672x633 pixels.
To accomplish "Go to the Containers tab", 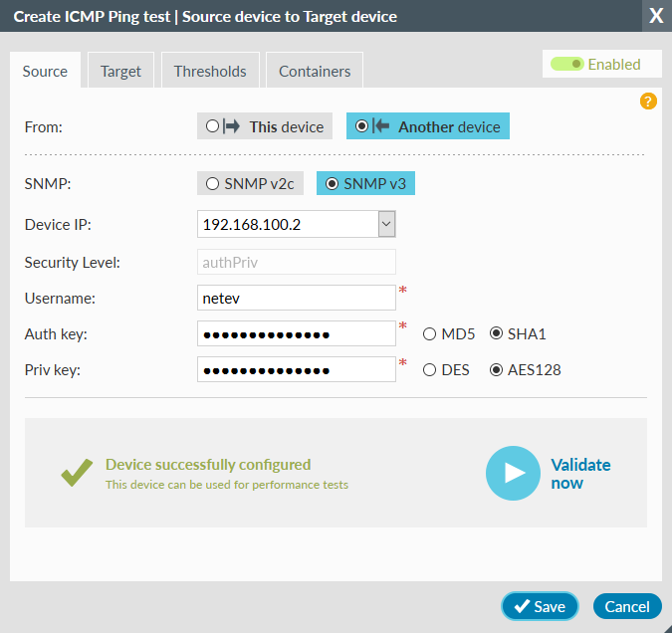I will 315,72.
